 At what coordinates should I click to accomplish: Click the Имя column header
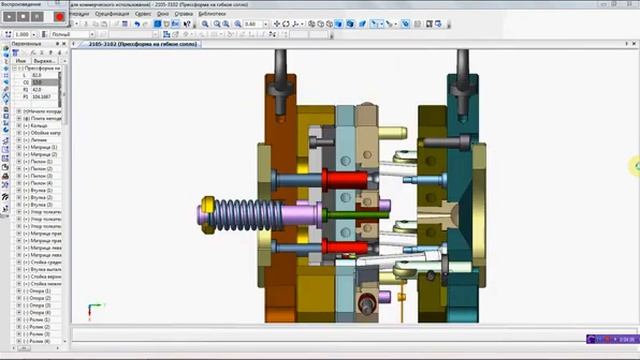coord(21,61)
